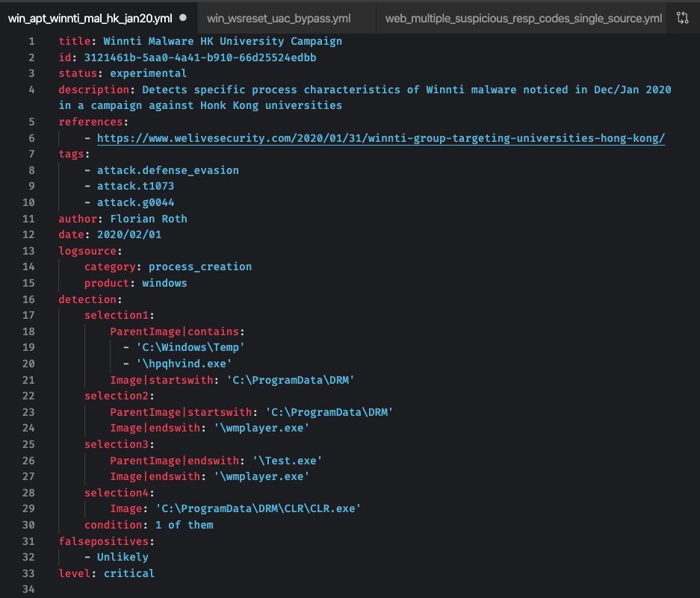Click the 'falsepositives' key
This screenshot has height=598, width=700.
pos(104,541)
